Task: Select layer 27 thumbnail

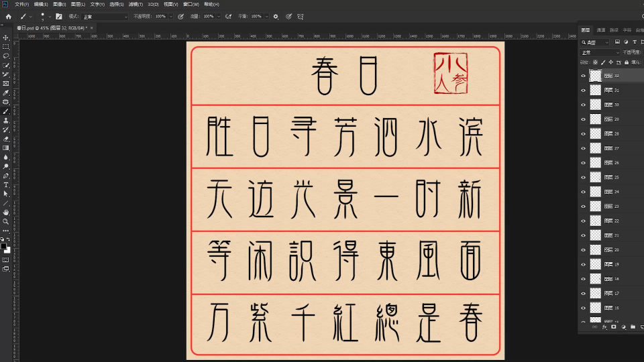Action: [x=596, y=148]
